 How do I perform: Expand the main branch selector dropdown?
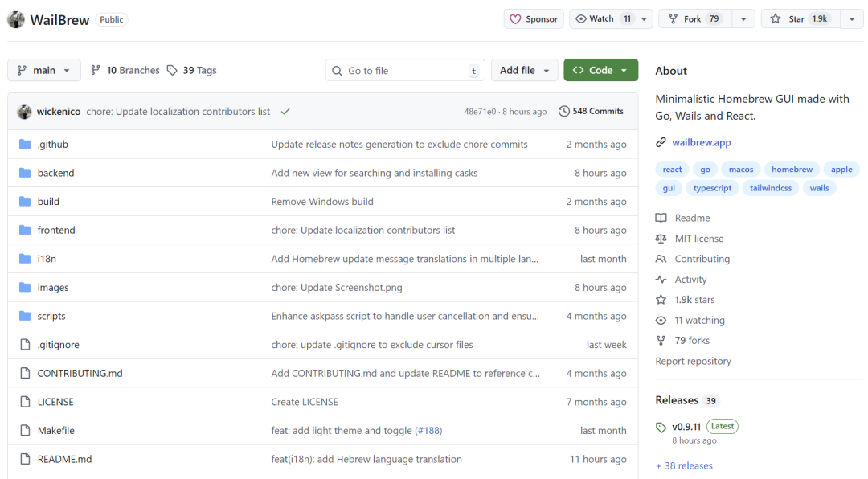click(x=44, y=71)
